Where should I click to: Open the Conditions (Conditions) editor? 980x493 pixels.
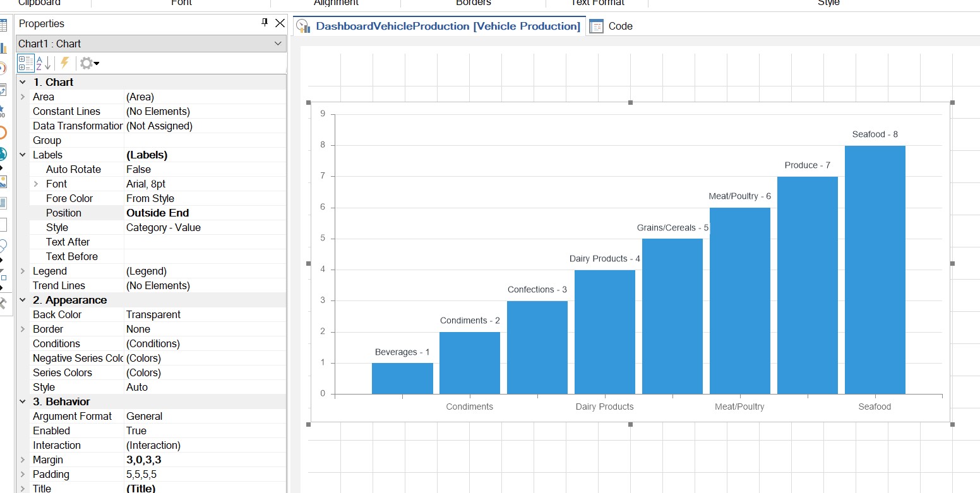(x=205, y=343)
